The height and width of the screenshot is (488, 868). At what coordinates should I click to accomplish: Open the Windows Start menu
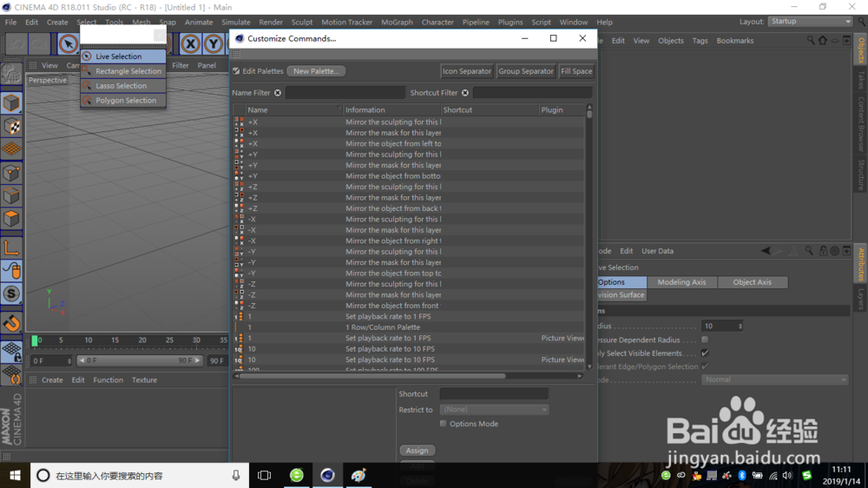pyautogui.click(x=15, y=475)
